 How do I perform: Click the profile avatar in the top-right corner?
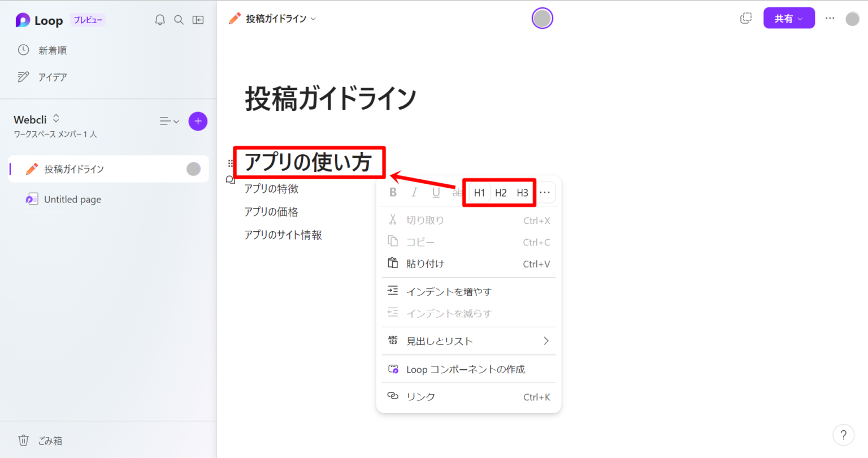point(852,19)
